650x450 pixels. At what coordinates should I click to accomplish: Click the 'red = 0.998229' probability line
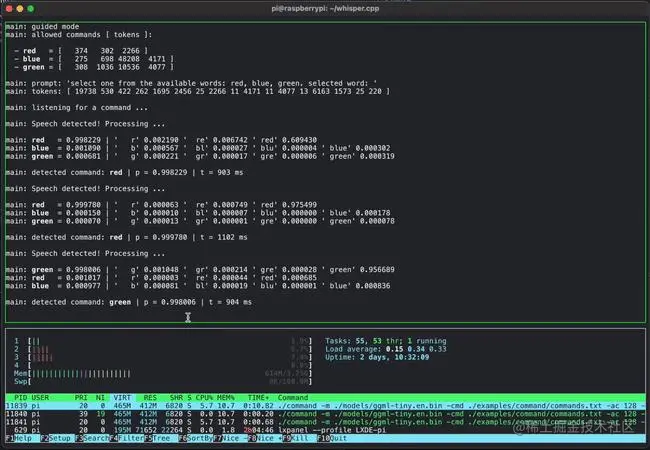point(161,140)
